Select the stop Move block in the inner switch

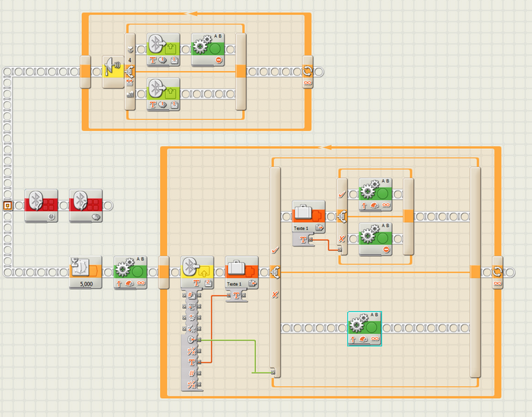[x=376, y=238]
